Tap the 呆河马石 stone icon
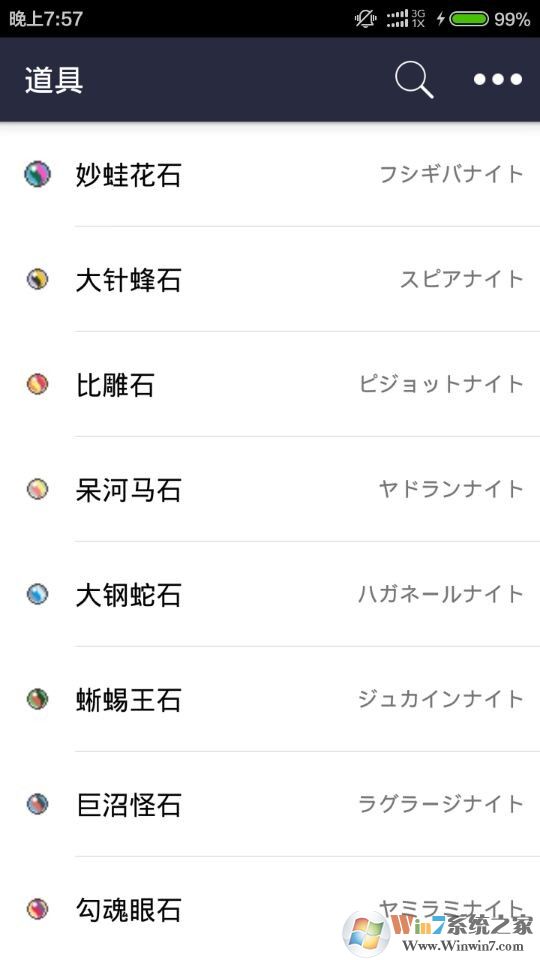The height and width of the screenshot is (960, 540). (x=37, y=489)
